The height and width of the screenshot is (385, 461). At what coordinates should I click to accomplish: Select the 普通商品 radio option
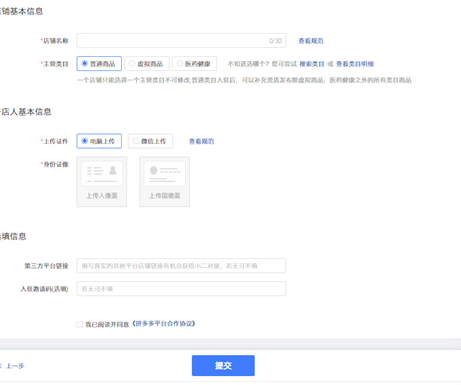(x=99, y=63)
